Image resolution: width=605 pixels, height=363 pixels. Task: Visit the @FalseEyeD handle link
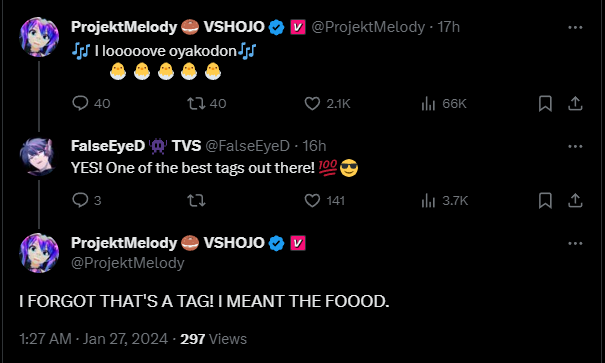pyautogui.click(x=247, y=146)
